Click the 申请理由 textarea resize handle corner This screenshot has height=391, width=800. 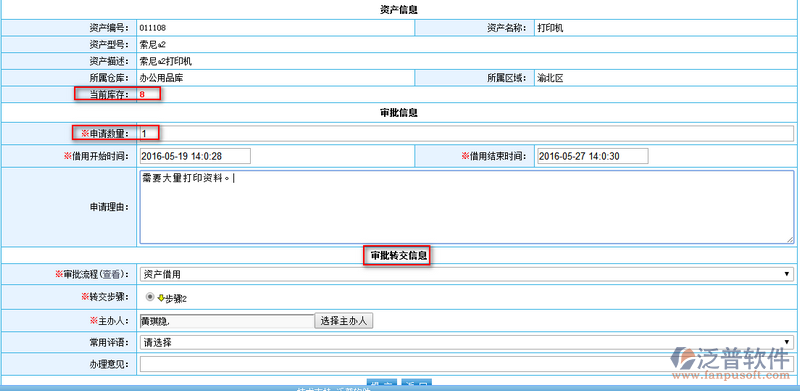(x=790, y=240)
